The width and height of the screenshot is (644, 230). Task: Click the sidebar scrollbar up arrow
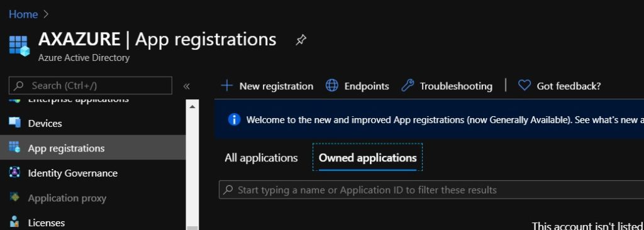click(x=192, y=106)
